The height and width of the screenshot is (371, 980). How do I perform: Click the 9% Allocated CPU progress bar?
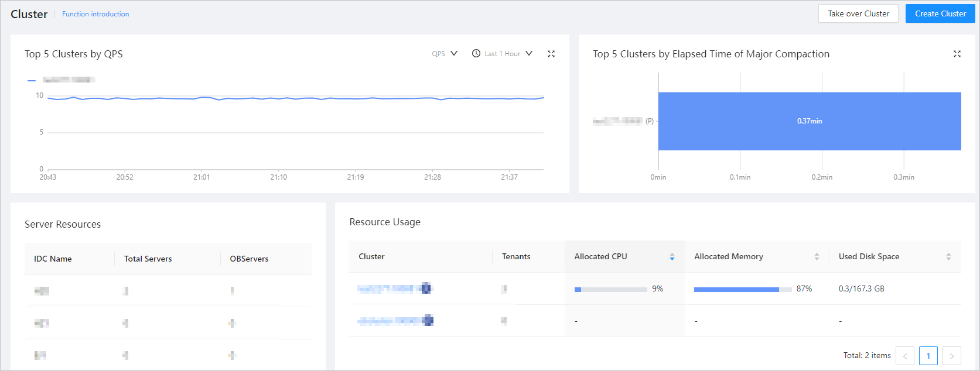click(x=610, y=289)
